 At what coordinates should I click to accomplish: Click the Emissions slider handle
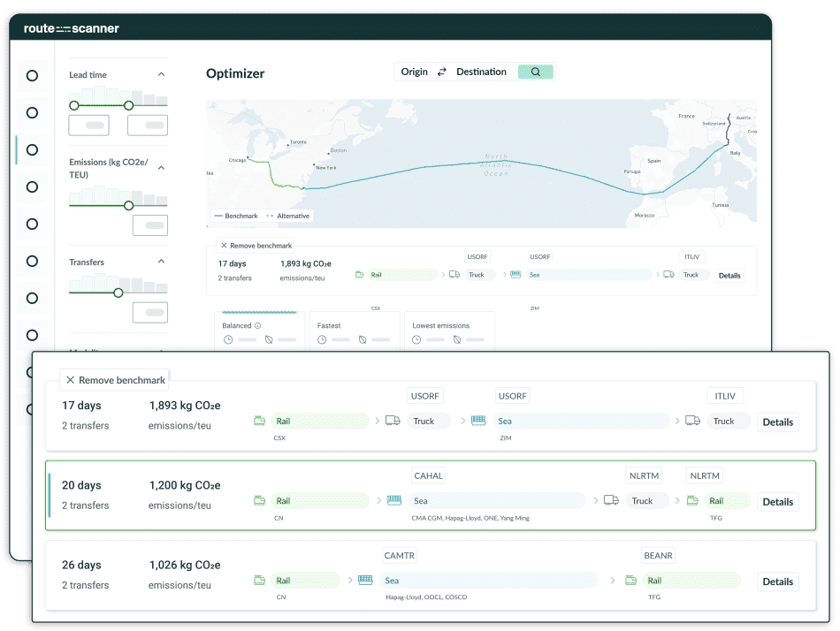coord(128,206)
